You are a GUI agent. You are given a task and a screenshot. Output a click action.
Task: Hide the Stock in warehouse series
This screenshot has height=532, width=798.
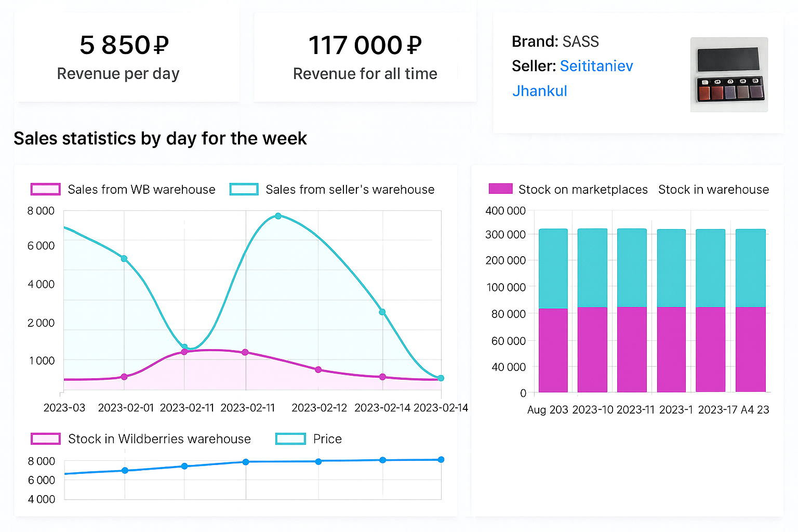pos(713,190)
